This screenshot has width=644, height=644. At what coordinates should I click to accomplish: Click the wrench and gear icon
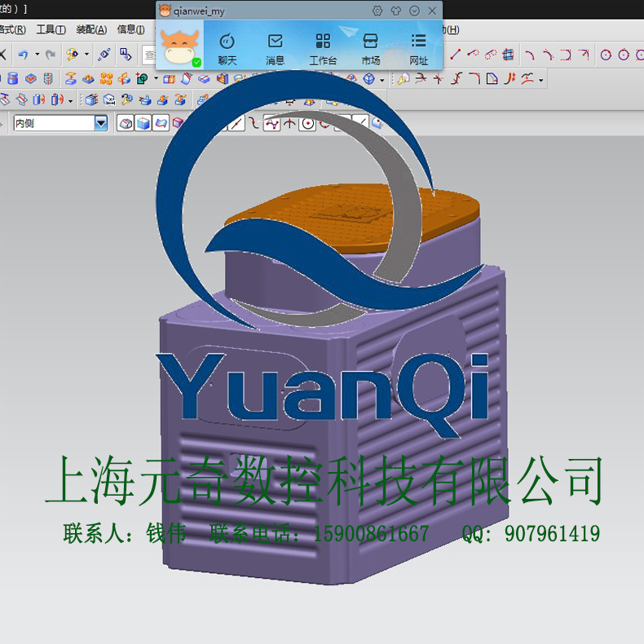tap(127, 99)
